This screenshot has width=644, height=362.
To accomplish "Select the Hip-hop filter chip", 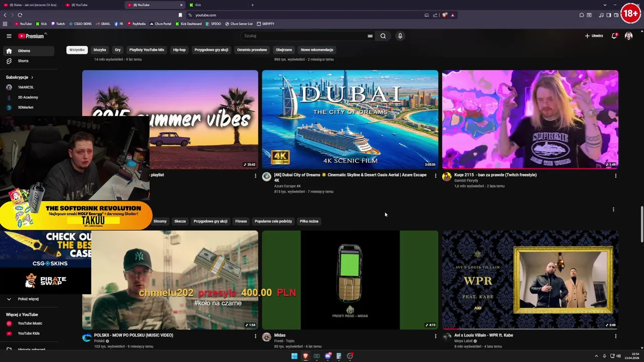I will click(x=179, y=50).
